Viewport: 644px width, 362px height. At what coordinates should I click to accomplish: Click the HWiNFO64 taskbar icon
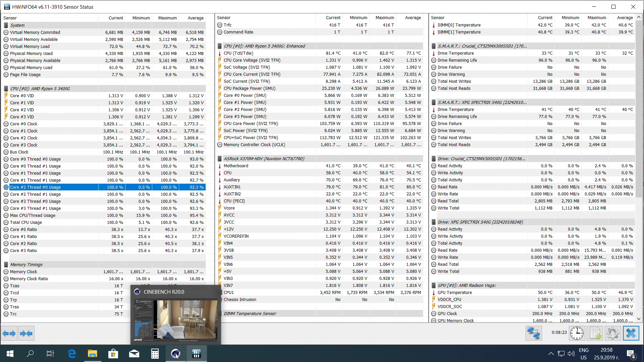(x=197, y=354)
